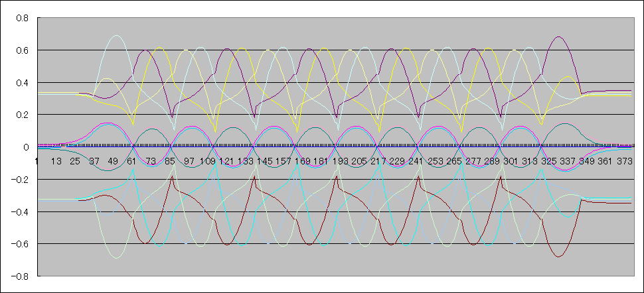Select x-axis label 25

pos(75,161)
